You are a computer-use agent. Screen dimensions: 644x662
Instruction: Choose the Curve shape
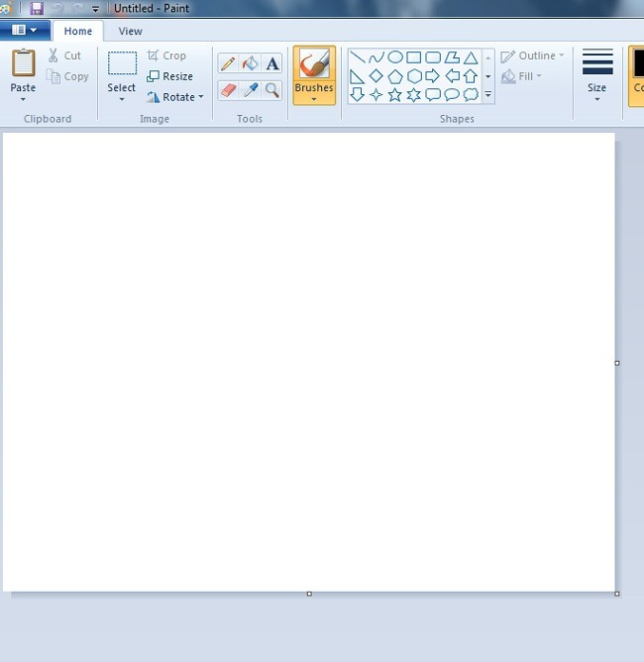click(376, 57)
